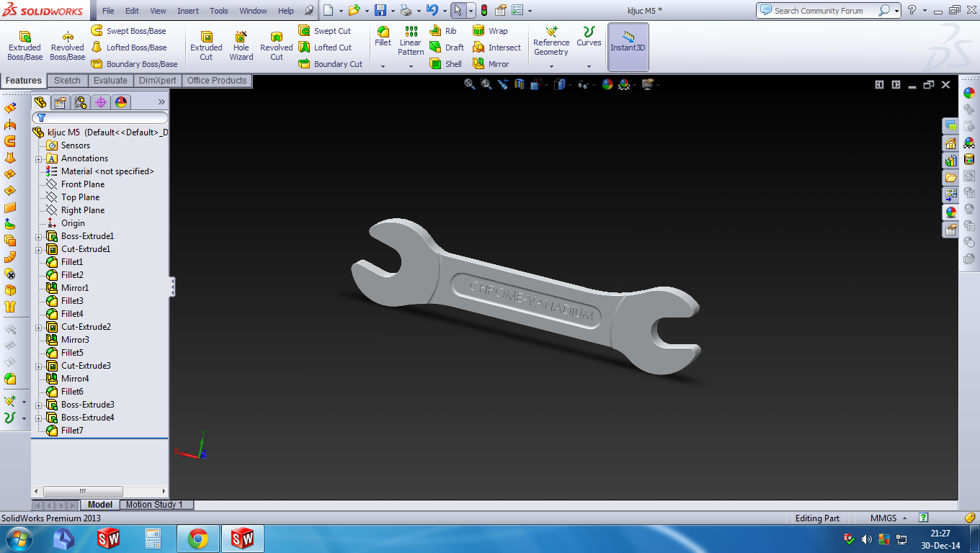Open SolidWorks Resources home icon
Image resolution: width=980 pixels, height=553 pixels.
(951, 143)
